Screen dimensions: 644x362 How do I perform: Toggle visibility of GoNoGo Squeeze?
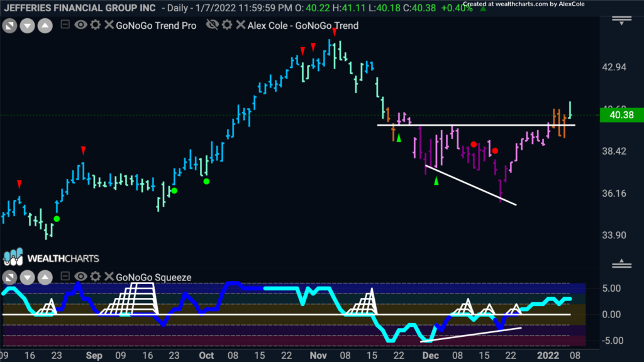(x=80, y=277)
